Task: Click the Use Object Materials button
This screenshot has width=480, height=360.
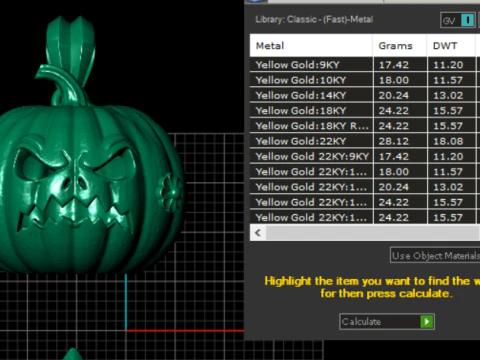Action: 435,255
